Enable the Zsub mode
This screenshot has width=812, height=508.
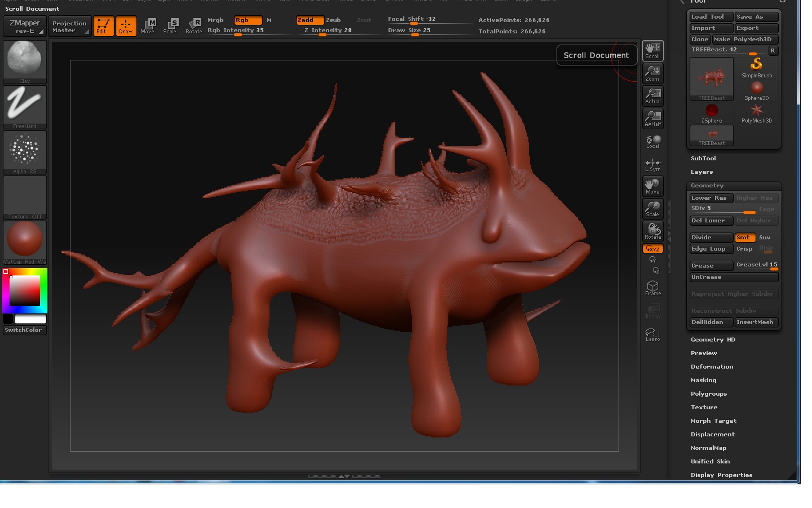tap(333, 20)
